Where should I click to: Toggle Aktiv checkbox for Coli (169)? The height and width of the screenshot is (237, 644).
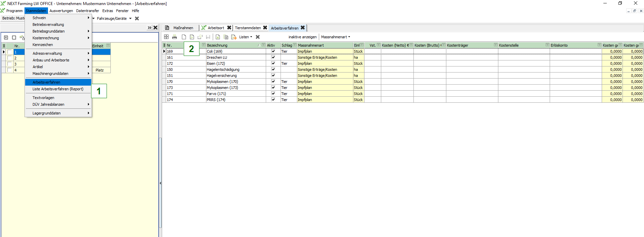click(273, 51)
